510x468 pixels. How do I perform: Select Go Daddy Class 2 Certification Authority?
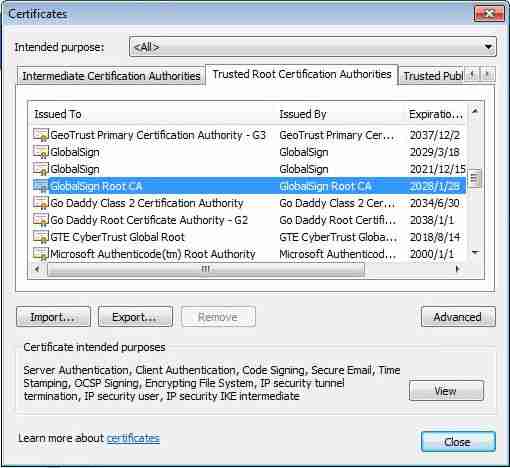[248, 203]
